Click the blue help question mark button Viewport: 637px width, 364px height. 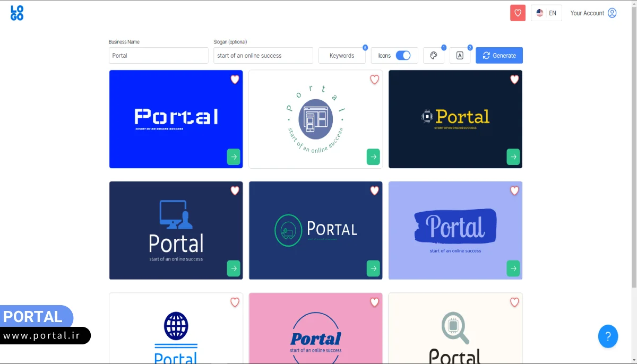(x=608, y=336)
